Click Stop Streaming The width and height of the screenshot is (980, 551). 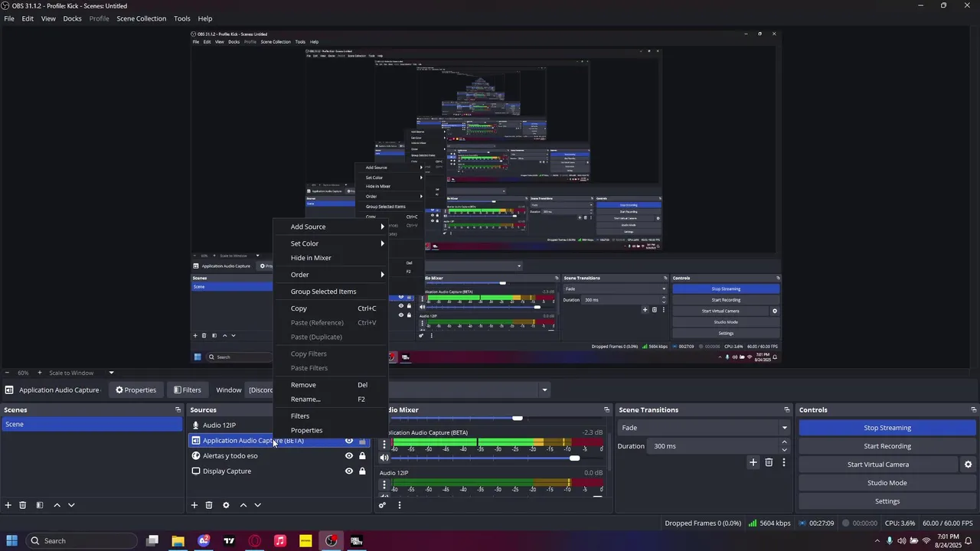(x=887, y=428)
